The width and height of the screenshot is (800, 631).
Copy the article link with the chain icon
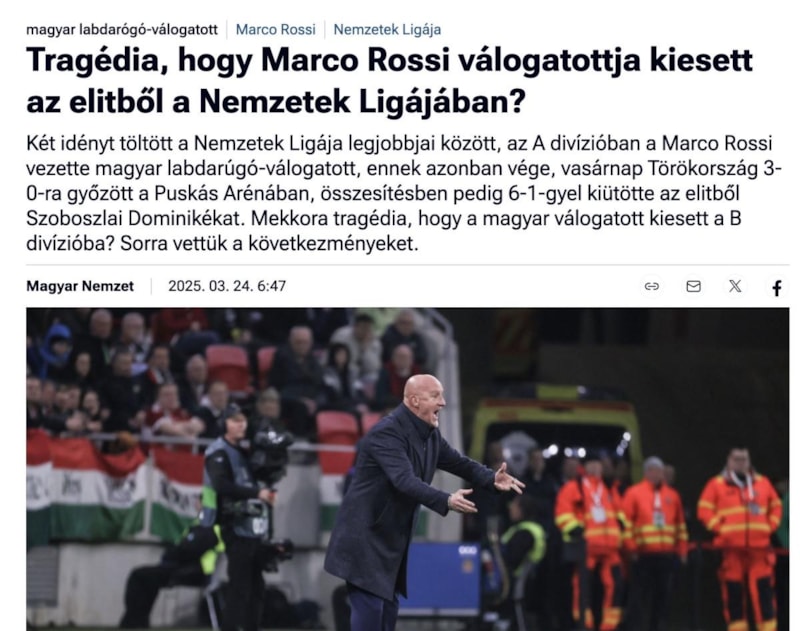[652, 286]
